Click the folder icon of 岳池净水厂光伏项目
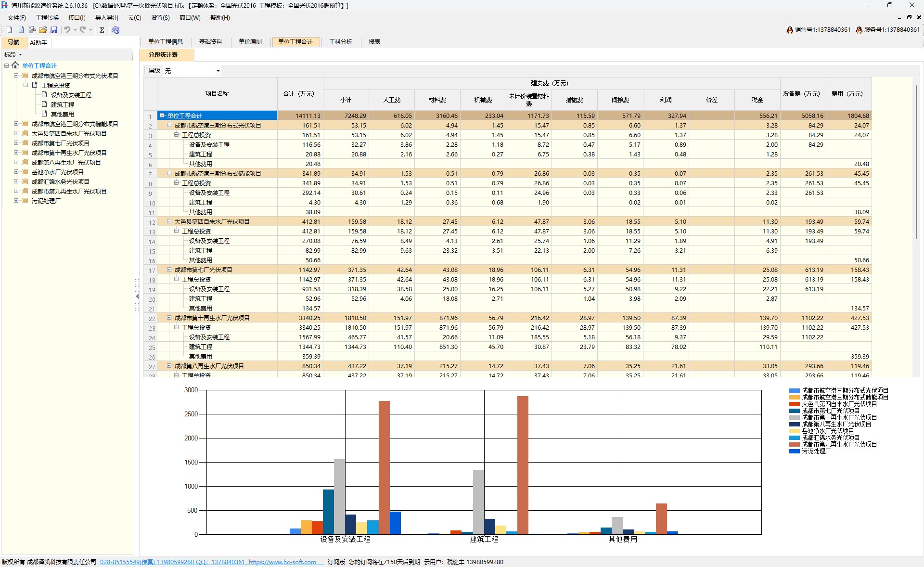The width and height of the screenshot is (924, 567). click(x=25, y=172)
